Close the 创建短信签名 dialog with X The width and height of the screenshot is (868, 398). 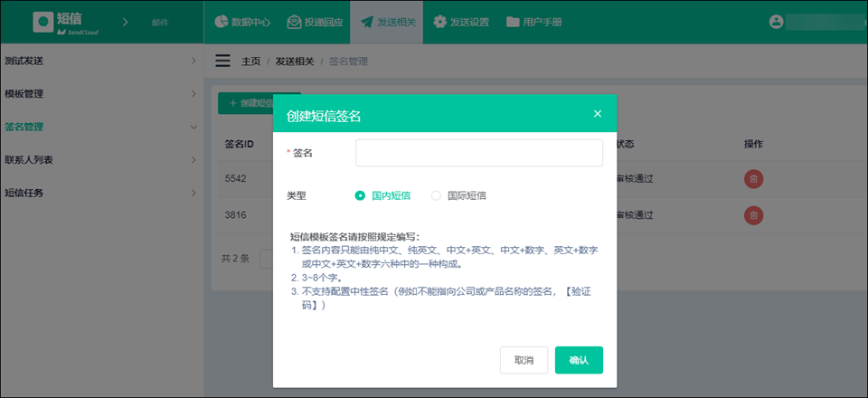pyautogui.click(x=597, y=114)
